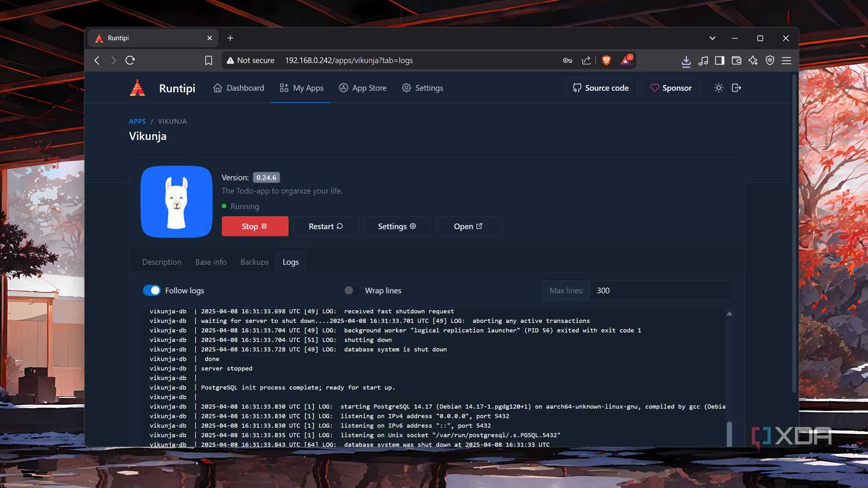Image resolution: width=868 pixels, height=488 pixels.
Task: Open the Brave VPN shield icon
Action: [770, 60]
